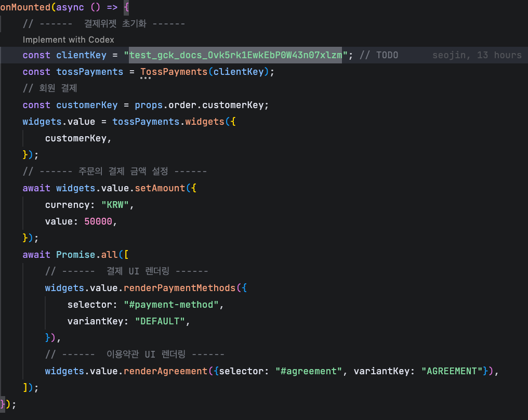Click the "#payment-method" selector string

click(x=171, y=305)
